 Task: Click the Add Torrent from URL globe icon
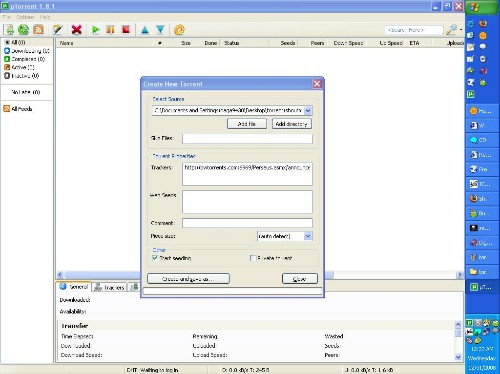[23, 30]
